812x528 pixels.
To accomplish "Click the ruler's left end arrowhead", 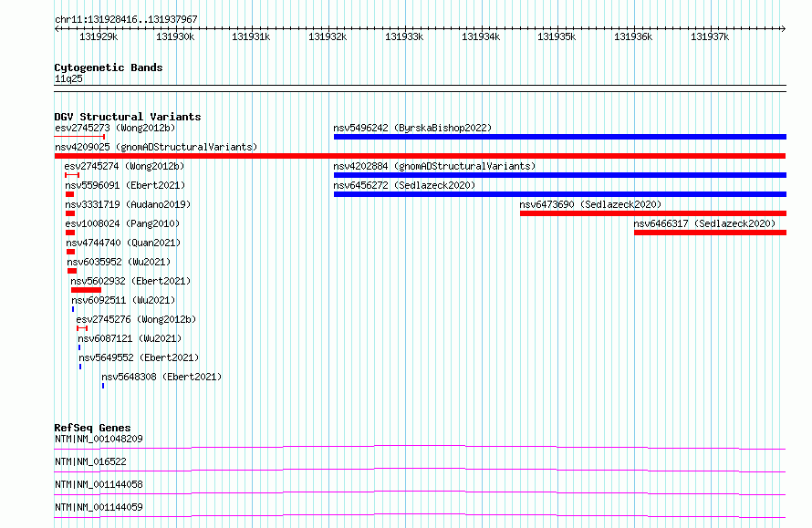I will [x=57, y=28].
